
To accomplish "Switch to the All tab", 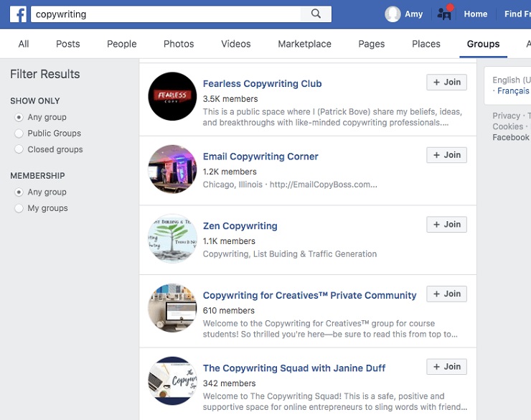I will point(24,44).
